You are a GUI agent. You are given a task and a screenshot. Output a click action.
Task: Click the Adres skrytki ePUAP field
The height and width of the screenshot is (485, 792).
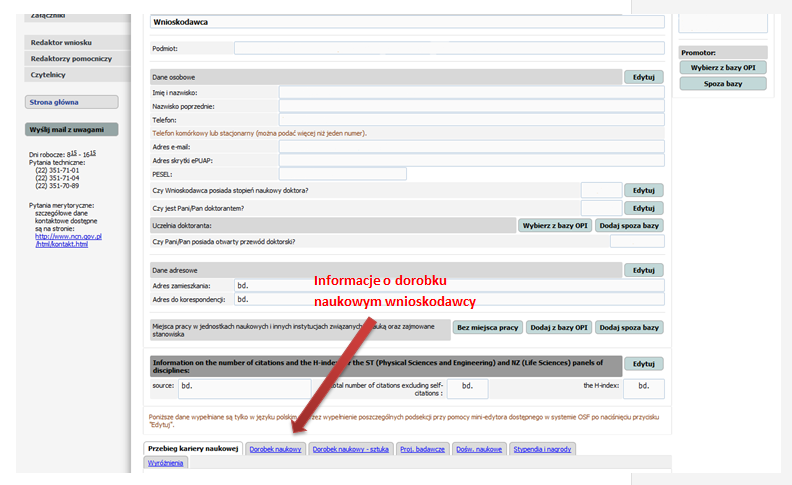[472, 161]
